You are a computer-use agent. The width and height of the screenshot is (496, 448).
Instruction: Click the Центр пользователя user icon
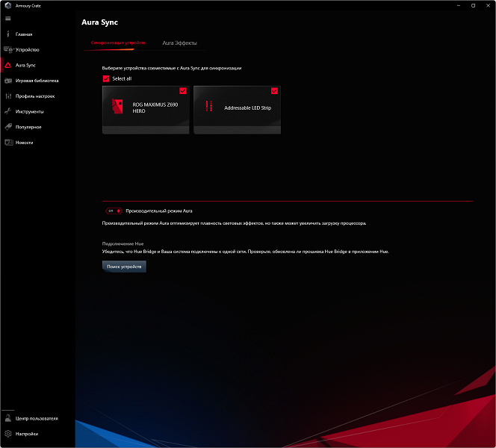(8, 418)
